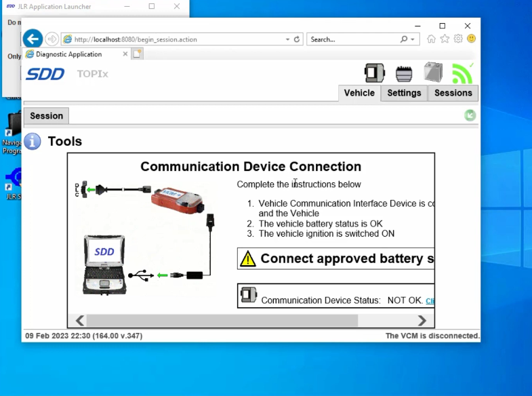Click the VCM device icon in header
This screenshot has height=396, width=532.
[x=375, y=73]
